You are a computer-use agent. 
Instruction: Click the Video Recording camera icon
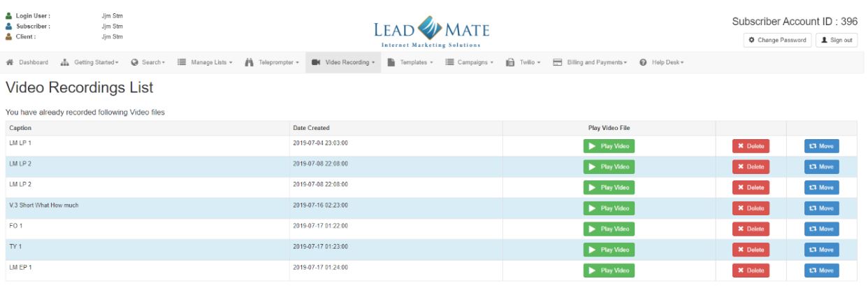pos(317,62)
